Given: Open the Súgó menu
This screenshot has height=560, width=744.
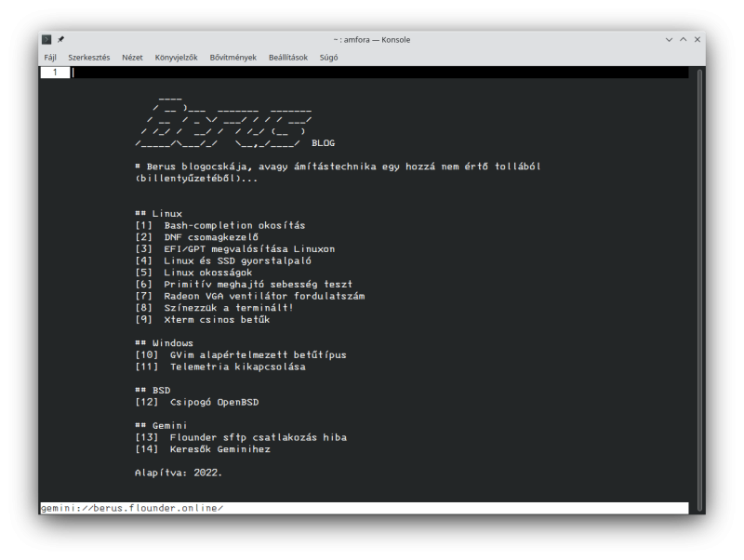Looking at the screenshot, I should [328, 58].
